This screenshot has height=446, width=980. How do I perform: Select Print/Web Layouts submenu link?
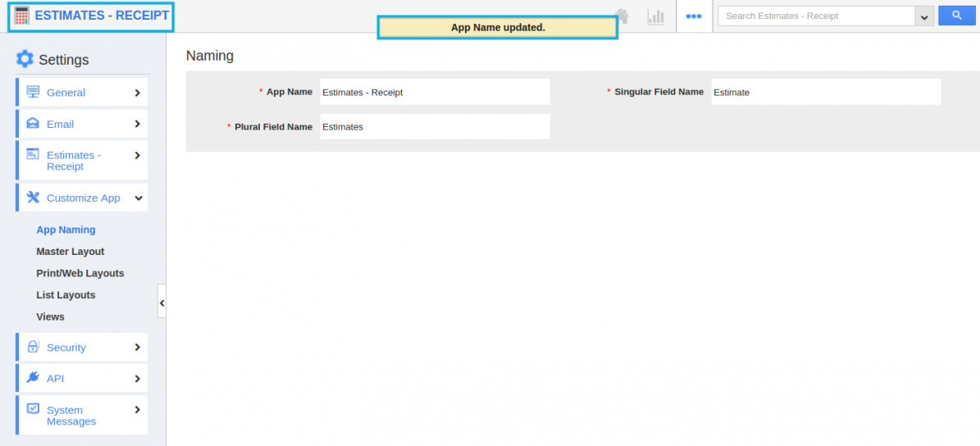pos(80,273)
